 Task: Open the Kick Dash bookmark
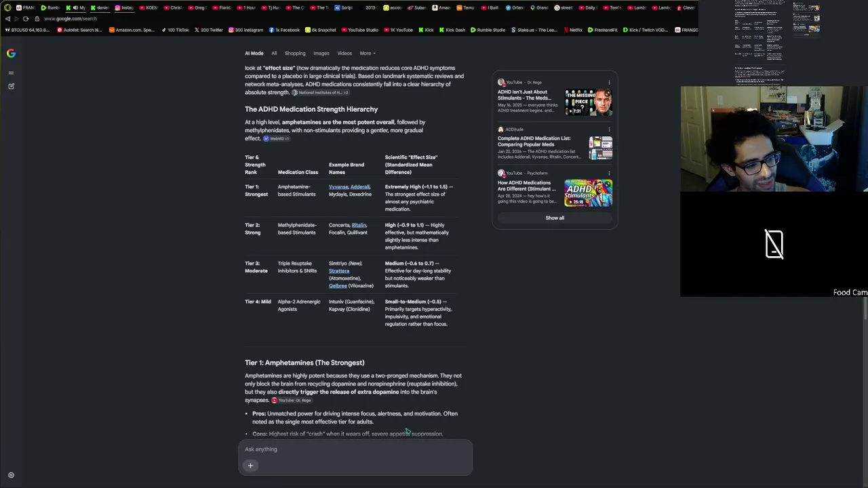(x=452, y=30)
